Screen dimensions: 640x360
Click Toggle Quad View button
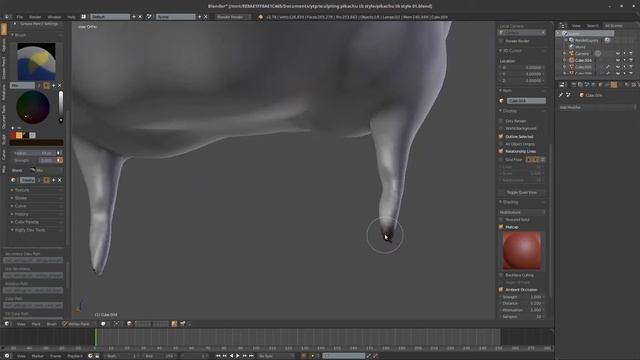(522, 192)
